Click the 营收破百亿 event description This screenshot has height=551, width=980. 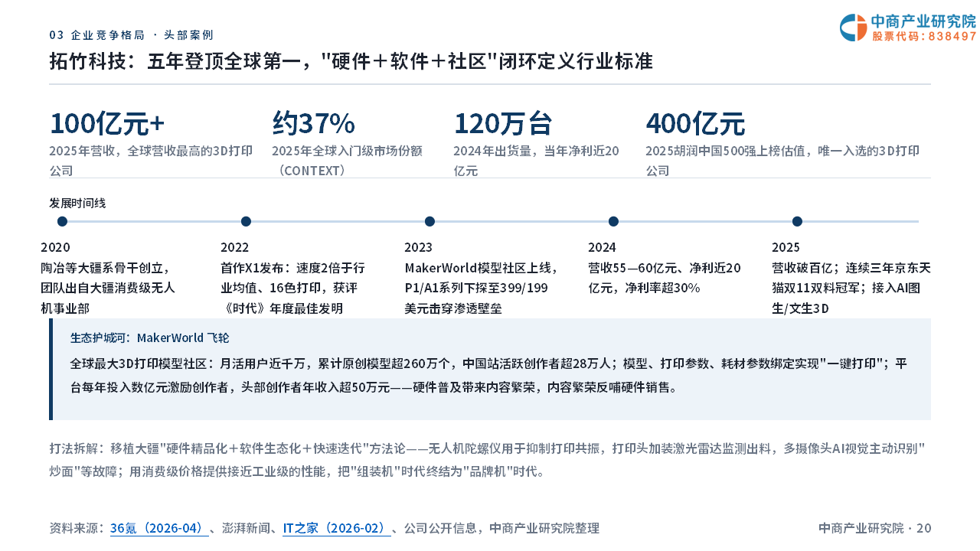851,289
